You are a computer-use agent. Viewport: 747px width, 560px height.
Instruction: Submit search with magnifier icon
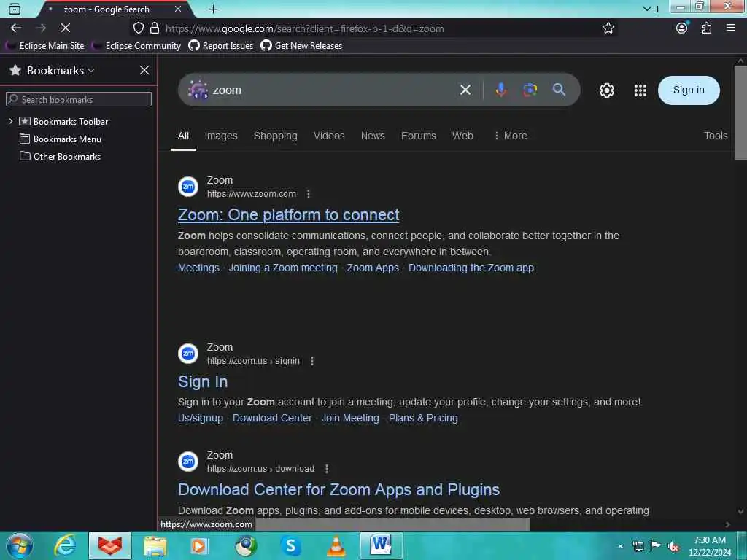pyautogui.click(x=559, y=90)
